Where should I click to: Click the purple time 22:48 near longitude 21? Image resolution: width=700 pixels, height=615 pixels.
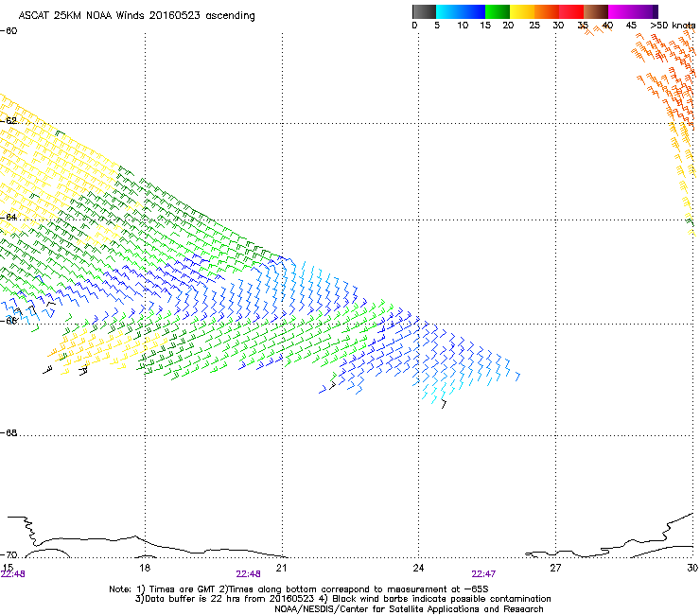pos(248,574)
